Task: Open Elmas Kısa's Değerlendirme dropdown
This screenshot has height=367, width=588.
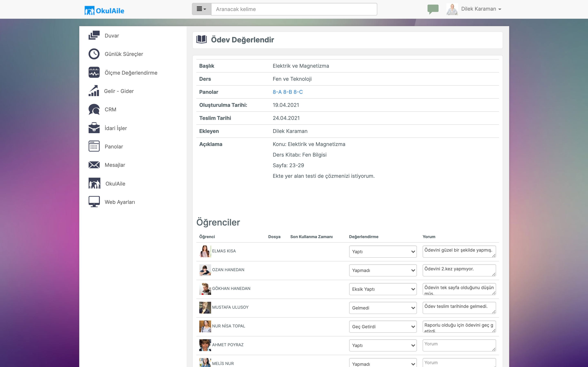Action: pos(383,252)
